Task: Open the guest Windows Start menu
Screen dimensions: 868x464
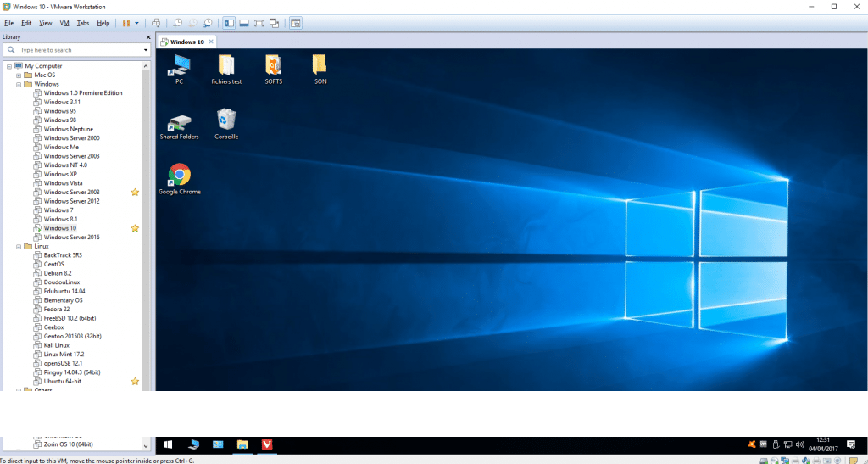Action: point(168,444)
